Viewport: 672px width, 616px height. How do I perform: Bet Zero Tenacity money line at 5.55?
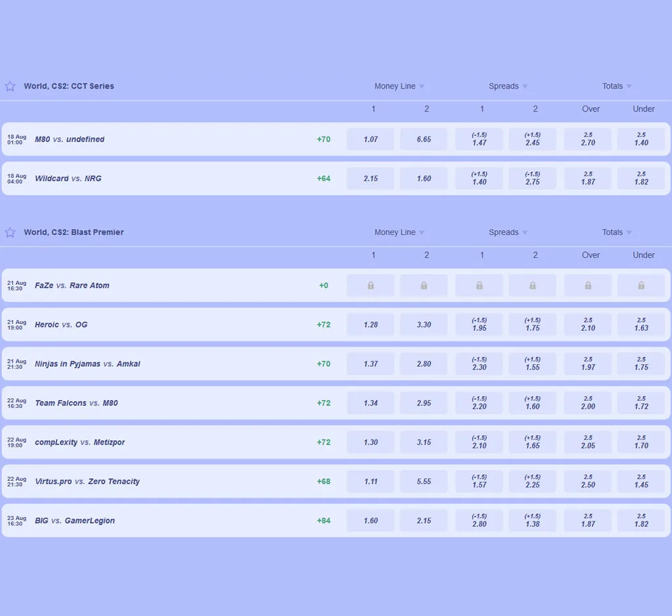coord(424,482)
